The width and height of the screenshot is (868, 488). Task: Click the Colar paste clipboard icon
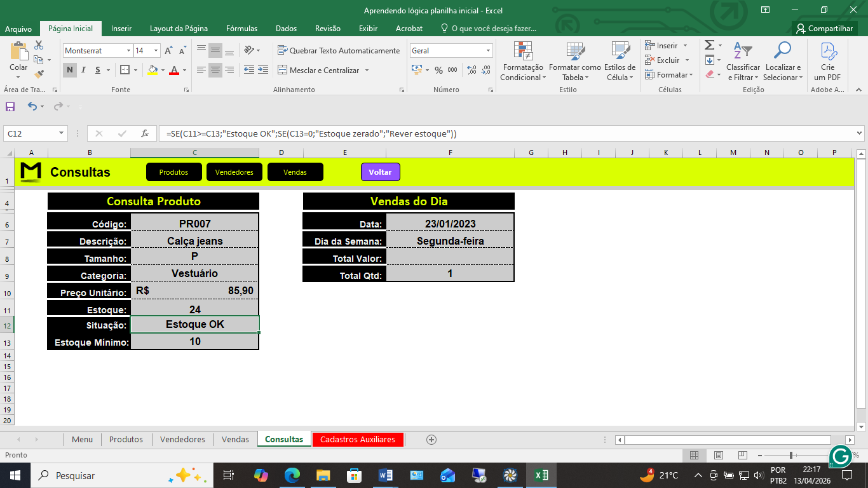[x=18, y=51]
